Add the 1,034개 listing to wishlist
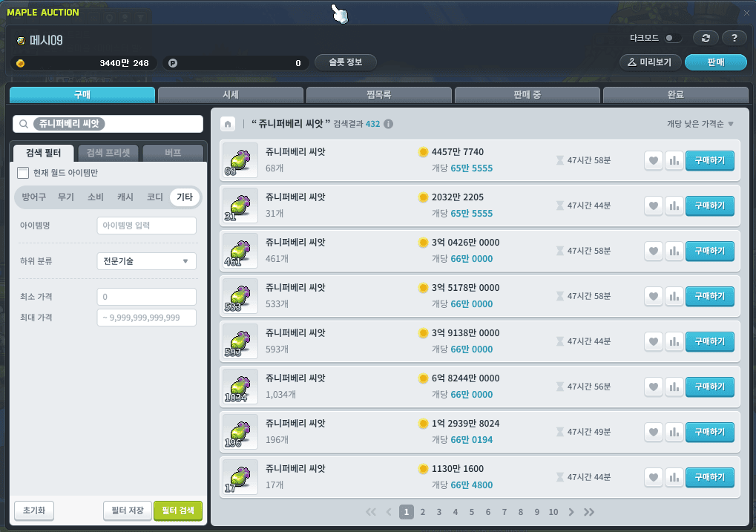Viewport: 756px width, 532px height. tap(654, 387)
